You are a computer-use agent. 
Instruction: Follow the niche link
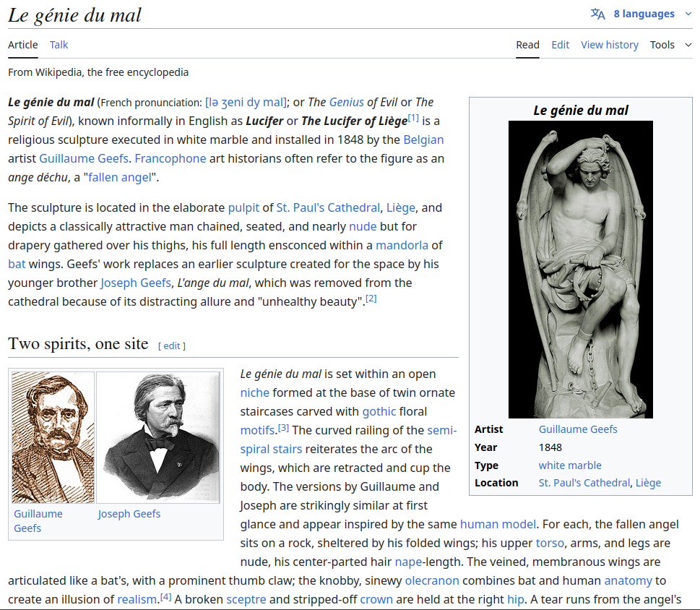click(254, 392)
